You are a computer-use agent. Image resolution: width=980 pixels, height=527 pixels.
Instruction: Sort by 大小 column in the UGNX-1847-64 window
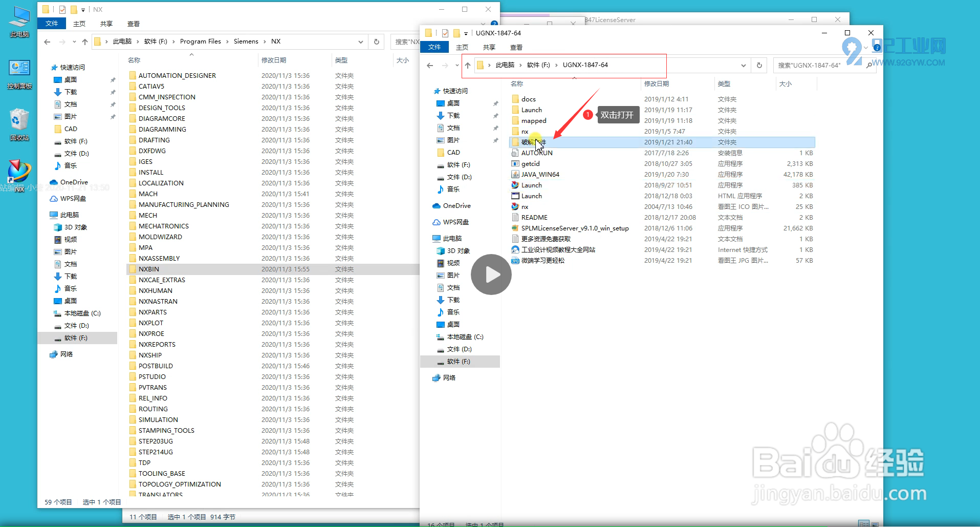[x=785, y=84]
